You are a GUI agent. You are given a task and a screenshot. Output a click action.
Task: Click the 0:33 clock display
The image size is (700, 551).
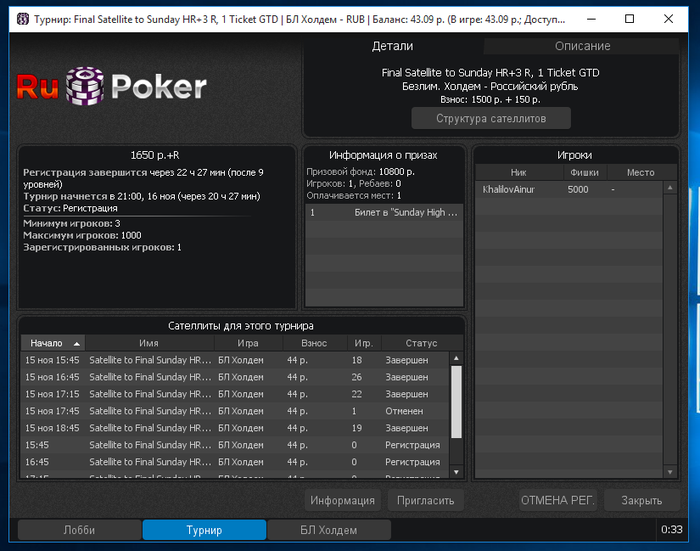point(671,530)
